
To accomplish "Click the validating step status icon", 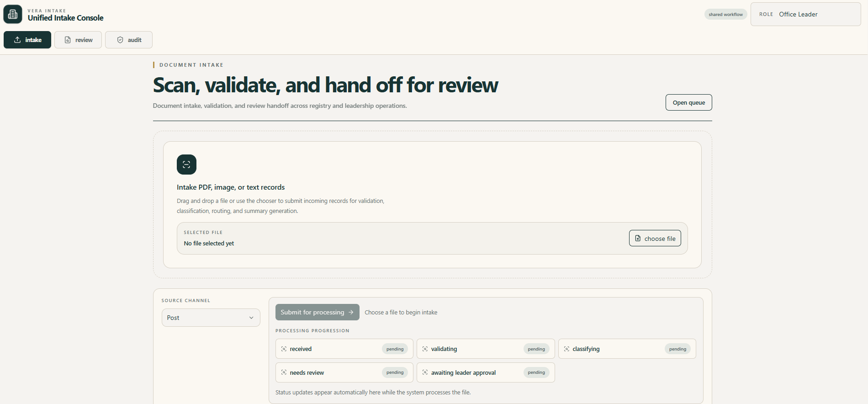I will coord(425,349).
